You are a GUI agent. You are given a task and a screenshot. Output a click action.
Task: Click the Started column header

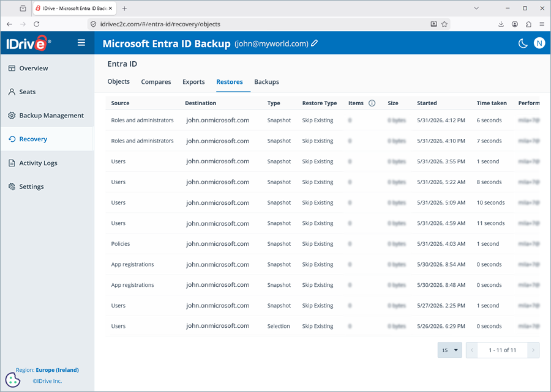(427, 103)
